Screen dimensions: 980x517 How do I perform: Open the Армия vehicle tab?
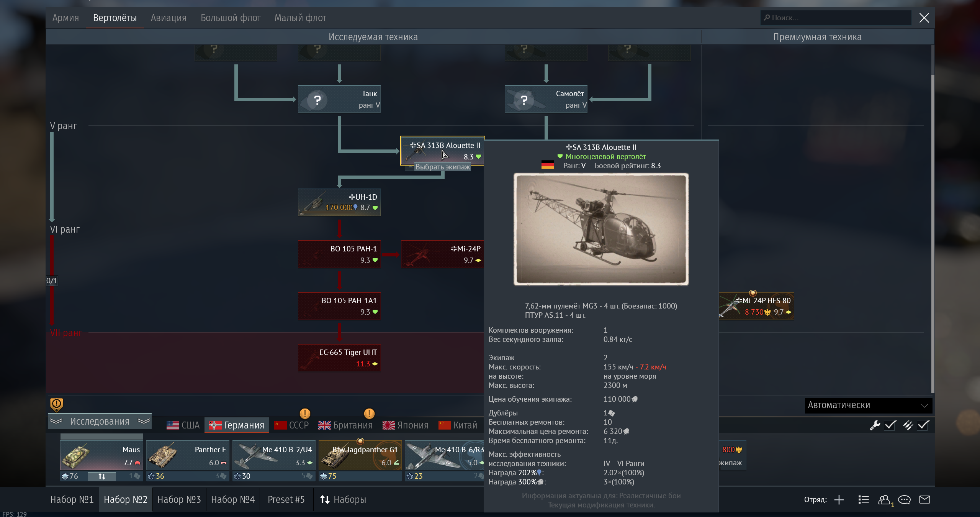pyautogui.click(x=65, y=18)
